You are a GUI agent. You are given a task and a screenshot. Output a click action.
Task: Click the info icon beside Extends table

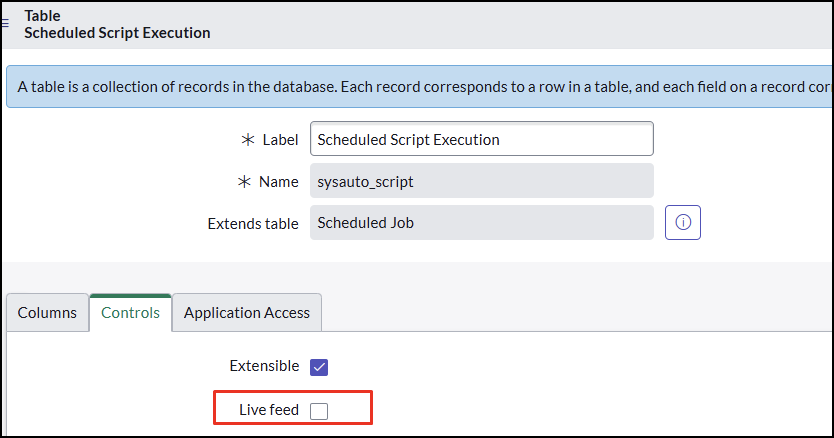(x=682, y=222)
